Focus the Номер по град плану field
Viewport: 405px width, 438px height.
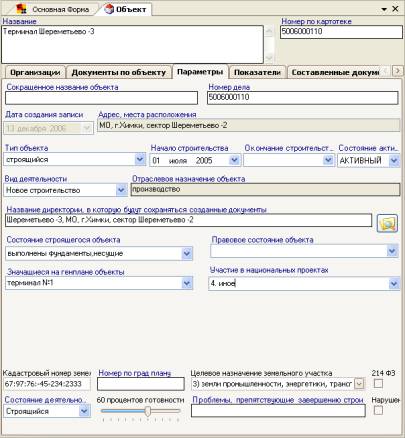(141, 384)
